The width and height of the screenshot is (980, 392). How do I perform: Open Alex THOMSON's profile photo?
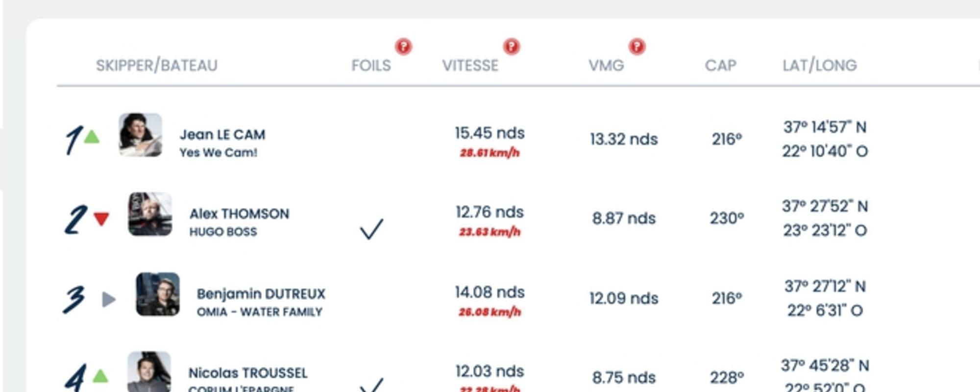tap(150, 214)
